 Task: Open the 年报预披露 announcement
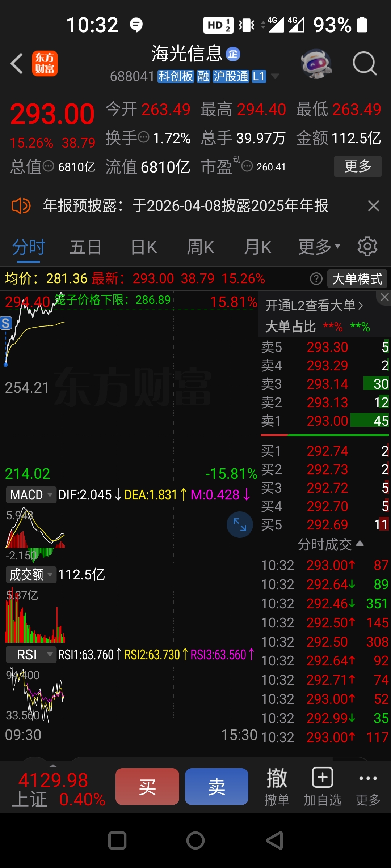click(185, 206)
